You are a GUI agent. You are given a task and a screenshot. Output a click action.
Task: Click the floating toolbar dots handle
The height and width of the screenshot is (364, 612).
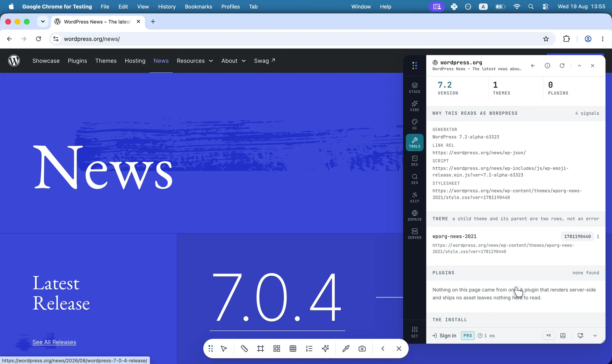coord(211,348)
